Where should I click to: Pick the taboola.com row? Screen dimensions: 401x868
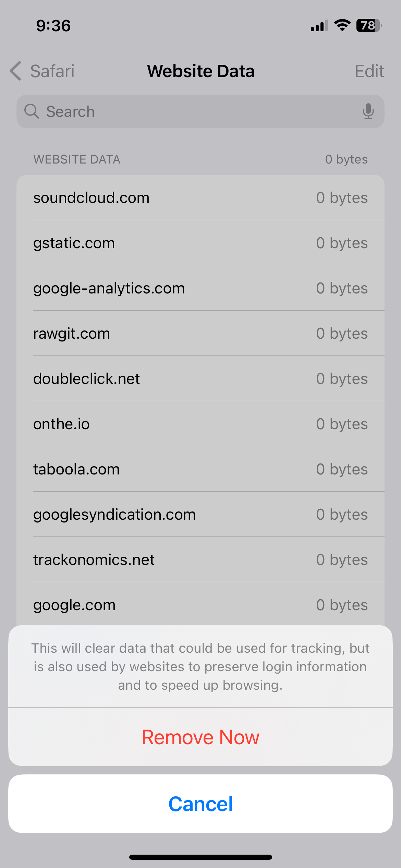point(200,469)
